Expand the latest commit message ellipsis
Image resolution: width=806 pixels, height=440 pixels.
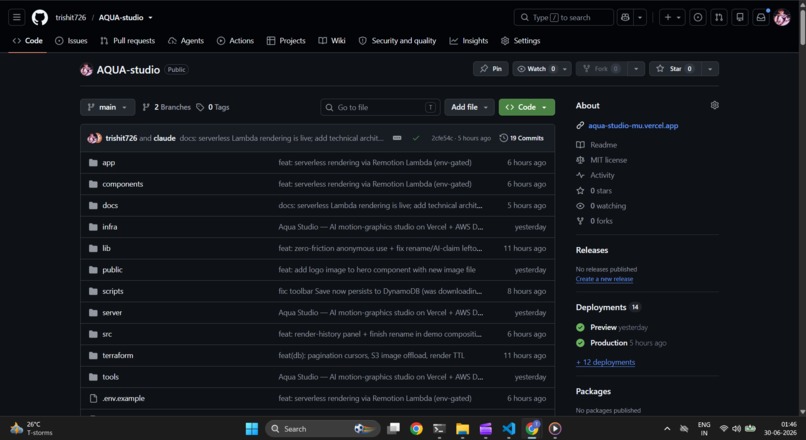[397, 138]
